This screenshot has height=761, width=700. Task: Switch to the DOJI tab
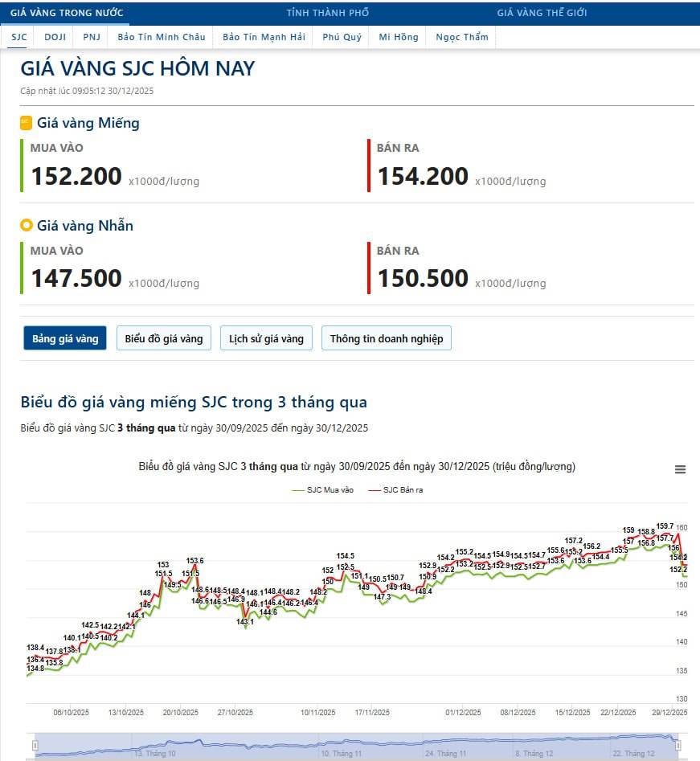point(55,37)
